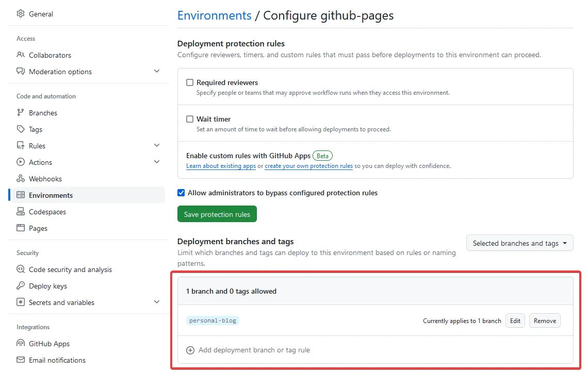Click the Rules icon in sidebar

21,146
